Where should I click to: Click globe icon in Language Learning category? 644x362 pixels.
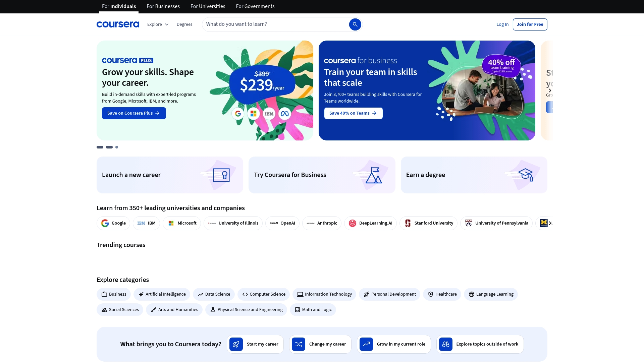click(472, 294)
